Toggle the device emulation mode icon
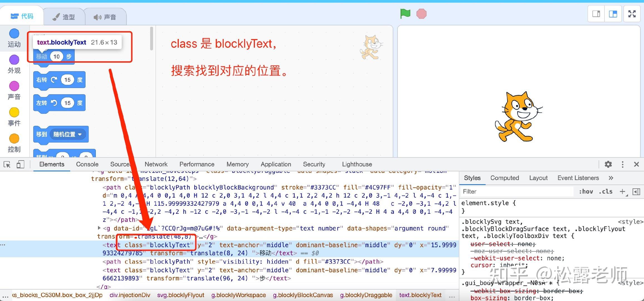Screen dimensions: 644x301 [x=20, y=164]
